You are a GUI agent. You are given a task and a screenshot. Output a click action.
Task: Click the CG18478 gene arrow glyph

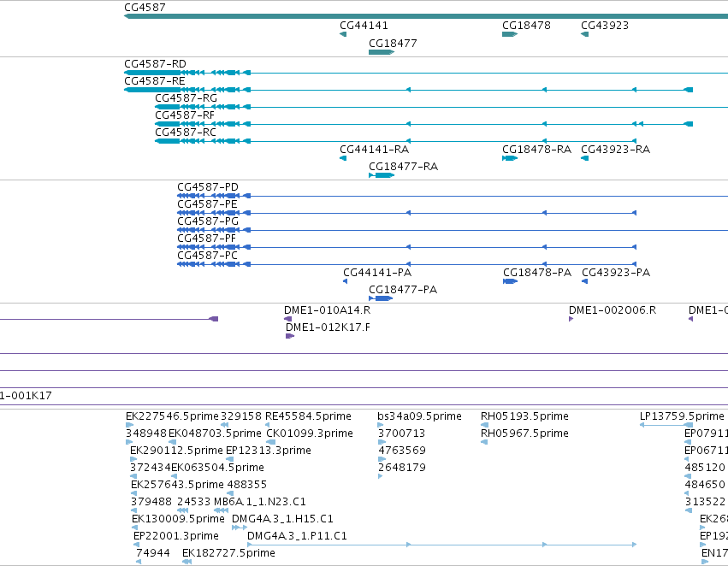[510, 34]
